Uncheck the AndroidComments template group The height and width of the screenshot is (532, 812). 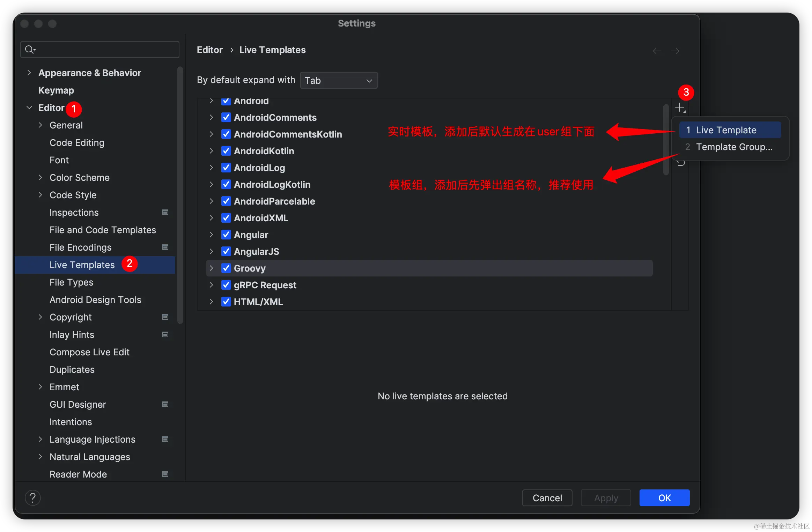[226, 117]
